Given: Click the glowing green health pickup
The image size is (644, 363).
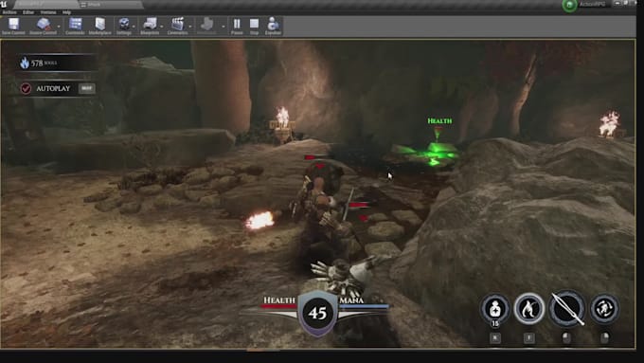Looking at the screenshot, I should point(437,153).
